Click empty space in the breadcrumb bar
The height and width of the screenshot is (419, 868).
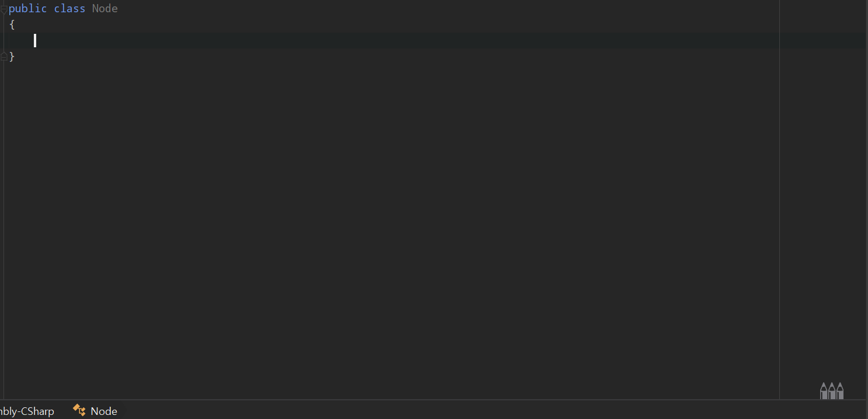coord(467,410)
